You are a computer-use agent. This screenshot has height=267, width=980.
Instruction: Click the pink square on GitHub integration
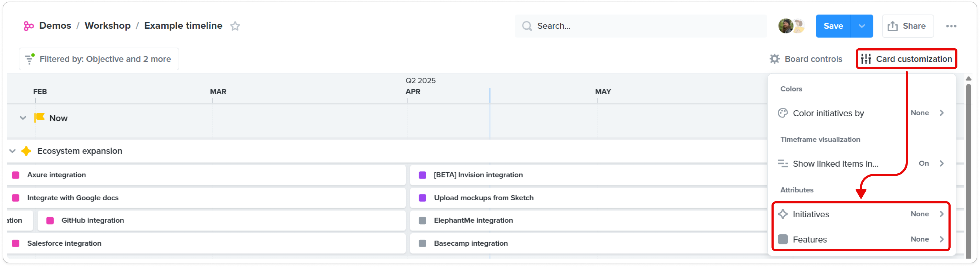(50, 220)
